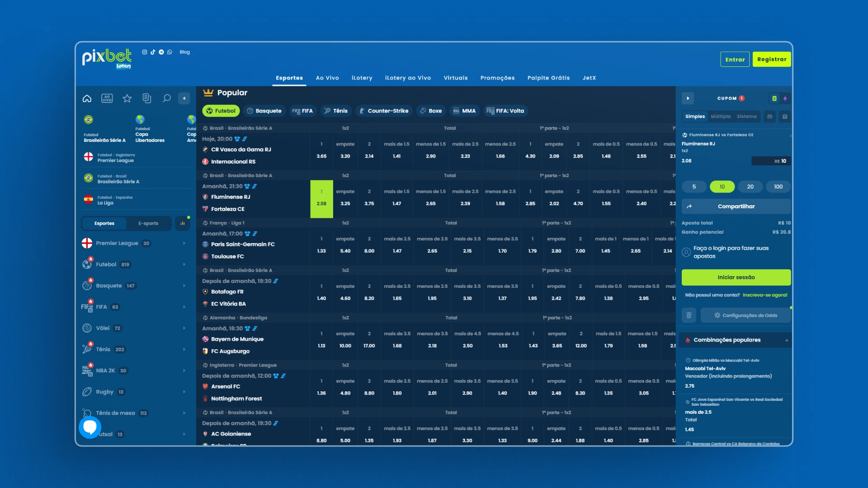The height and width of the screenshot is (488, 868).
Task: Open Palpite Grátis top menu
Action: click(x=548, y=78)
